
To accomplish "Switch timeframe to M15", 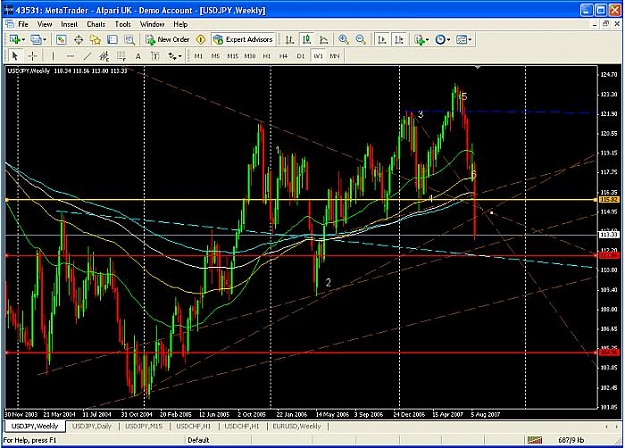I will pyautogui.click(x=232, y=56).
